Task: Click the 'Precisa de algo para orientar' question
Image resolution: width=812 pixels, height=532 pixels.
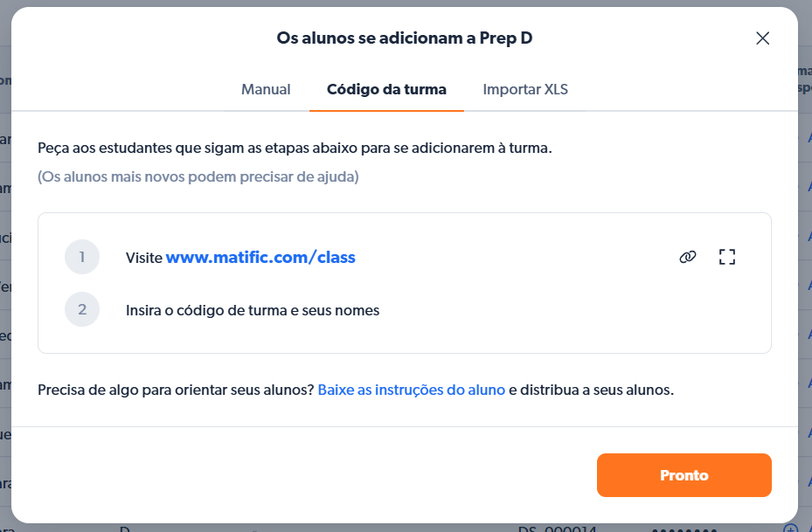Action: (x=176, y=390)
